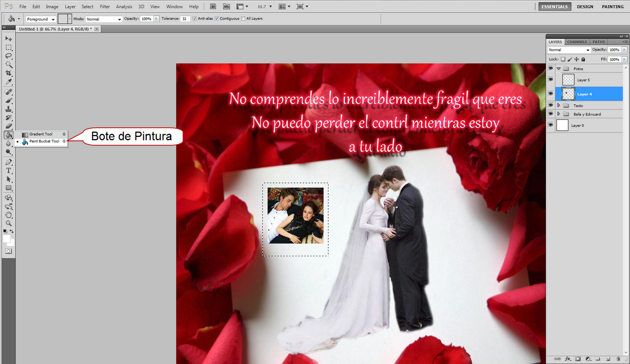Open the layer blend mode Normal dropdown
Viewport: 630px width, 364px height.
click(569, 50)
